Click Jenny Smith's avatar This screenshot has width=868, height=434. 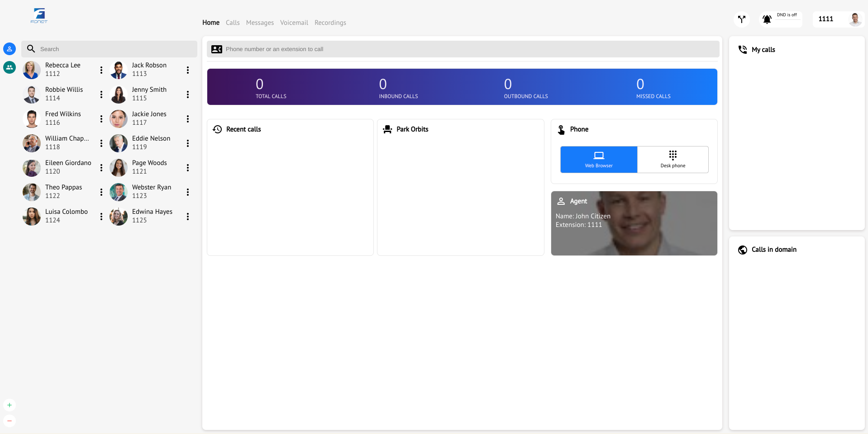(119, 94)
